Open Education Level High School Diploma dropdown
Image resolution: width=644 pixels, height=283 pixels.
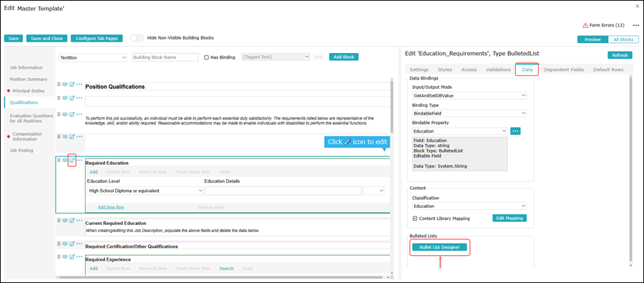[145, 191]
